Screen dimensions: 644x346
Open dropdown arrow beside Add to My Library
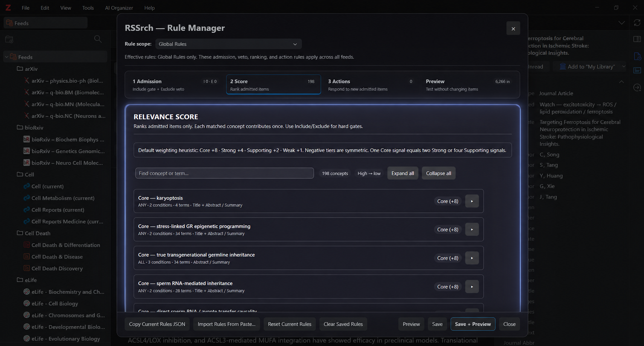click(624, 67)
